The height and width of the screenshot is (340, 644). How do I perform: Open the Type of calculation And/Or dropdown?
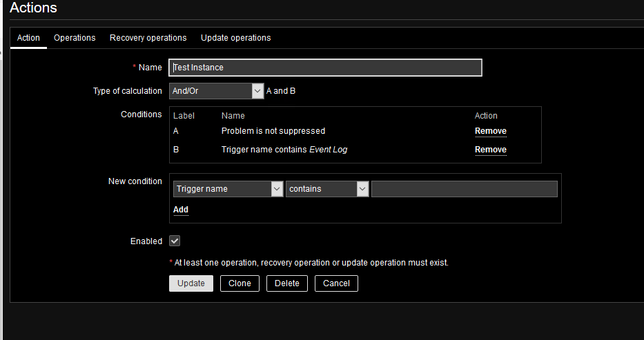pos(216,91)
